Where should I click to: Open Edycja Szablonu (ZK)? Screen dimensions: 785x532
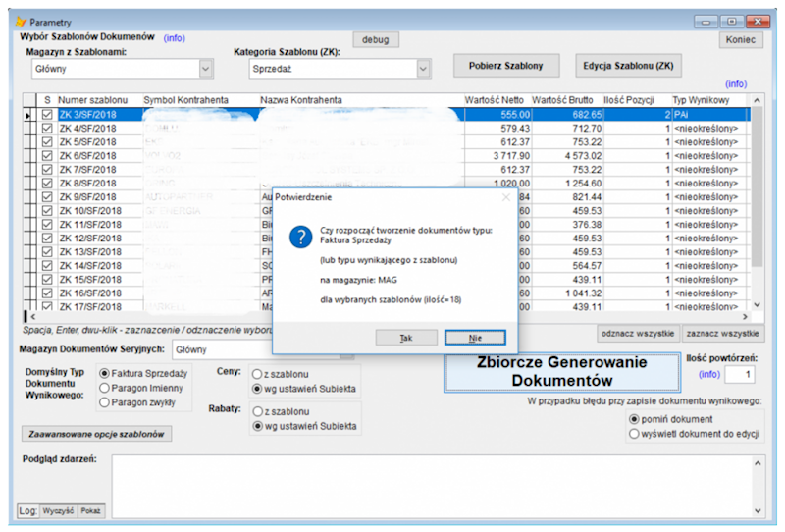(x=628, y=66)
